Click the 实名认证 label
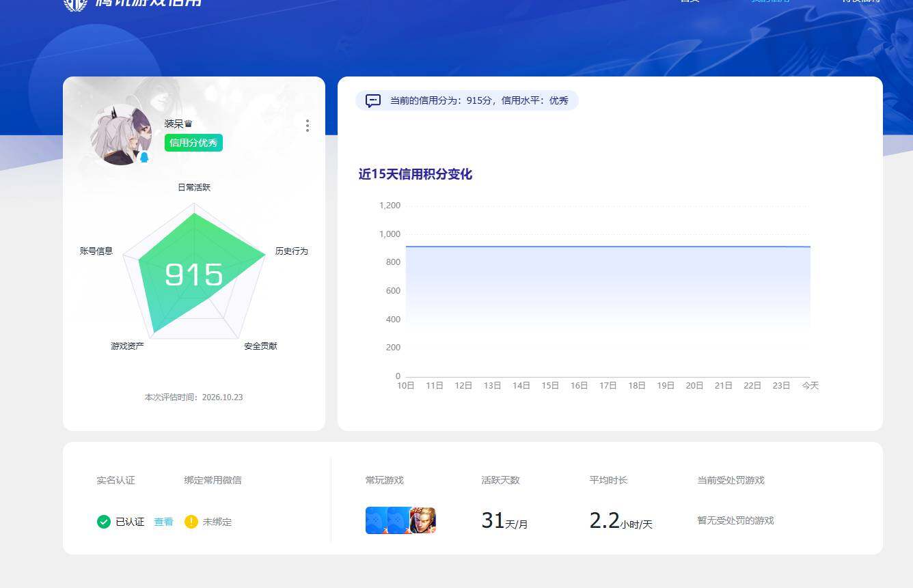Image resolution: width=913 pixels, height=588 pixels. coord(115,480)
